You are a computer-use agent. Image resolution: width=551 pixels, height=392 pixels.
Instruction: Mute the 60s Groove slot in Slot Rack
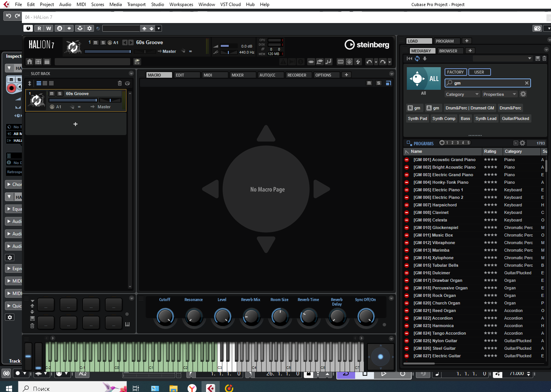pos(52,94)
